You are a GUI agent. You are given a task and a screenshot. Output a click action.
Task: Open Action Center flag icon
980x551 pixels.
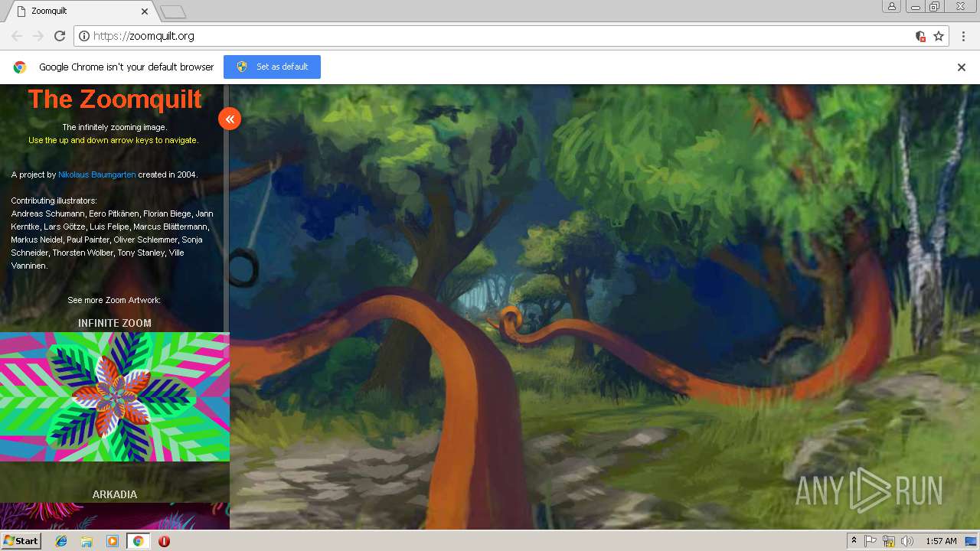[871, 541]
